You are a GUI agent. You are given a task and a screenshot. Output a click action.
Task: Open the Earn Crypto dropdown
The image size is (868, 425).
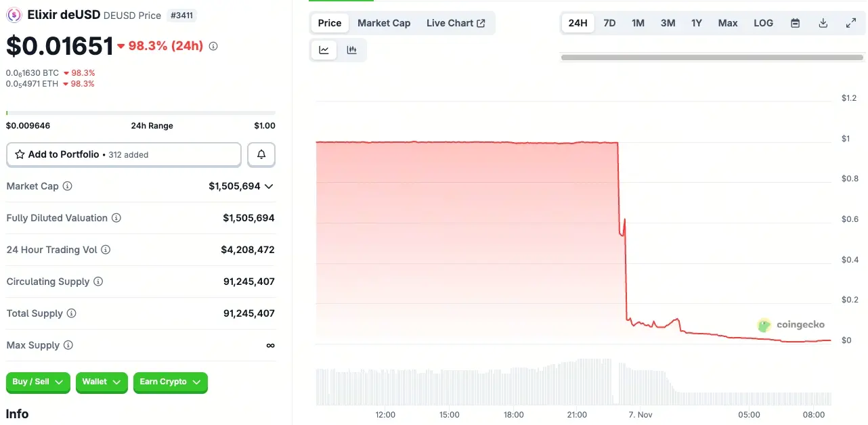170,382
